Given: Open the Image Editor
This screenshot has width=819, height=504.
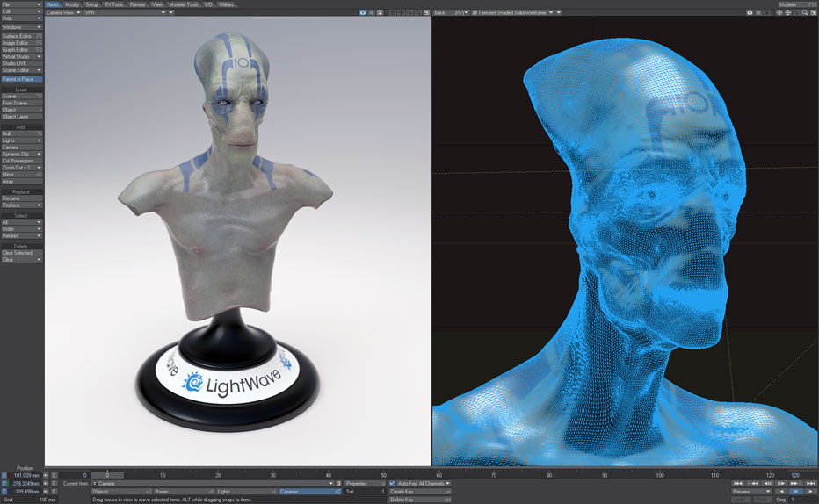Looking at the screenshot, I should [x=21, y=43].
